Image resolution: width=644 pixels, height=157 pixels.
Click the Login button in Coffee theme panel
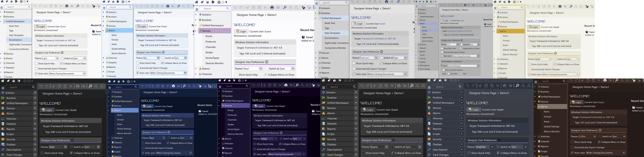(x=576, y=102)
